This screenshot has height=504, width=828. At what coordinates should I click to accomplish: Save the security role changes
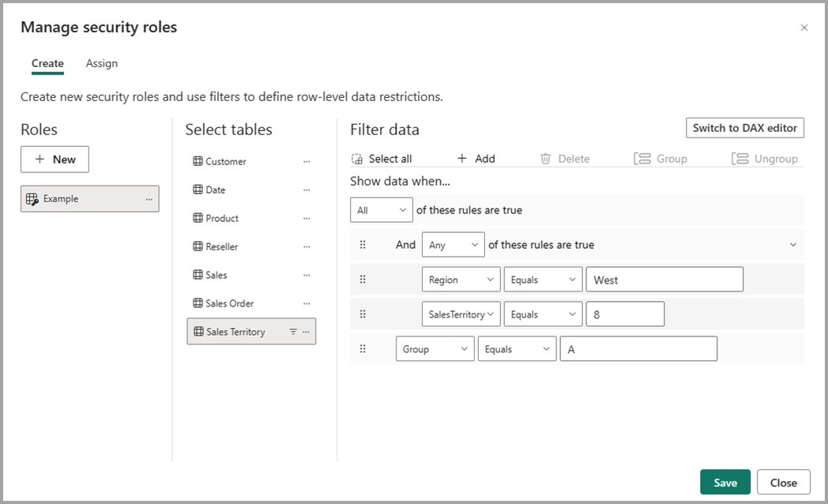(x=724, y=483)
